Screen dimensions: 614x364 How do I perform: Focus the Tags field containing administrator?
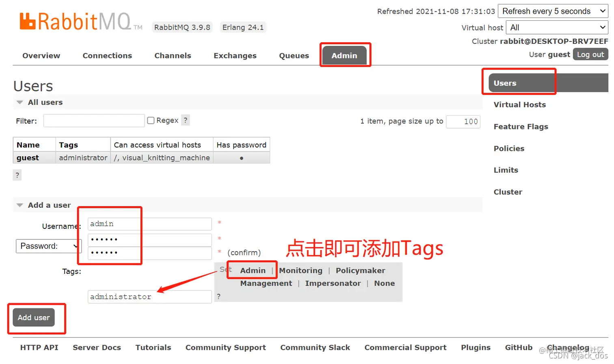(x=149, y=297)
